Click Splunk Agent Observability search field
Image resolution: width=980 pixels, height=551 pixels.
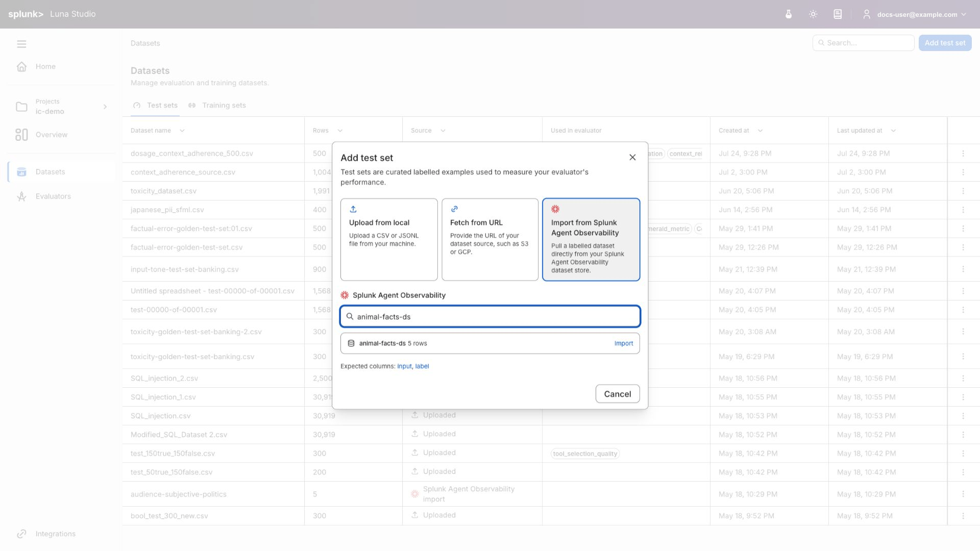(490, 316)
